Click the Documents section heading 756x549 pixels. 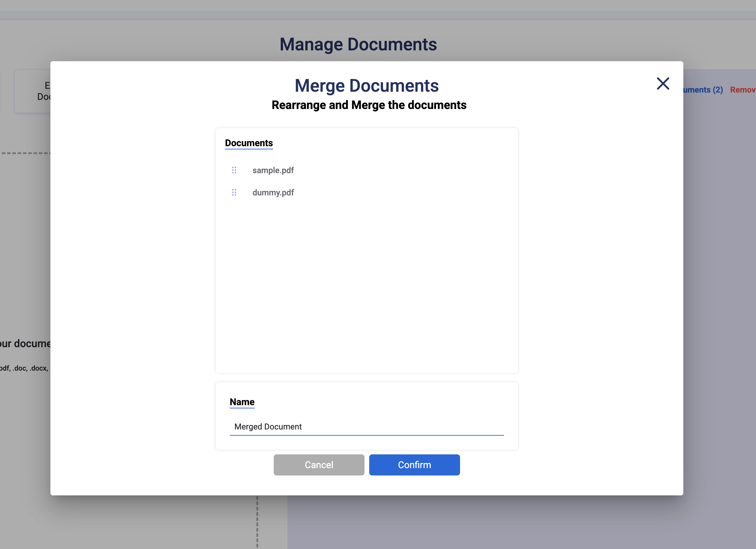[x=249, y=143]
